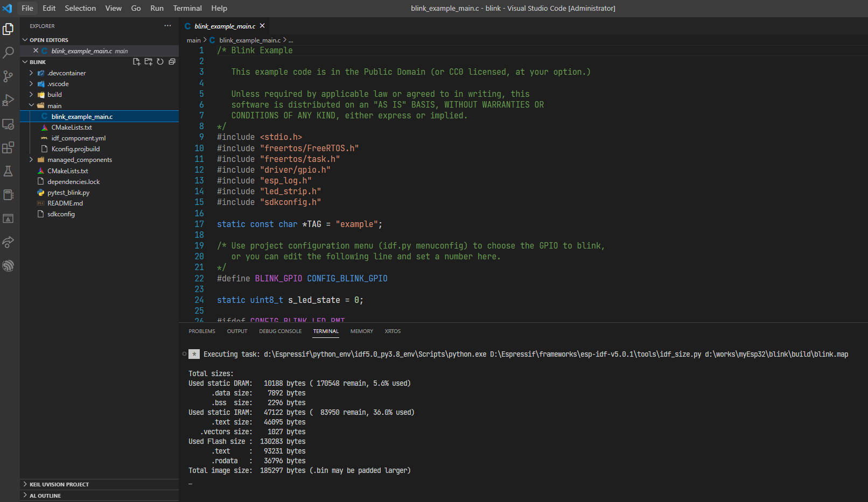
Task: Close blink_example_main.c editor tab
Action: pyautogui.click(x=262, y=26)
